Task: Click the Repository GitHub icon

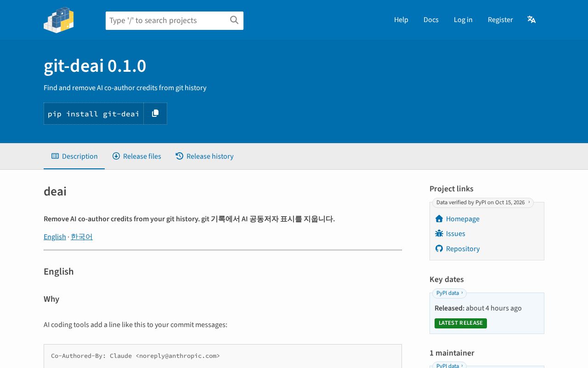Action: click(x=439, y=248)
